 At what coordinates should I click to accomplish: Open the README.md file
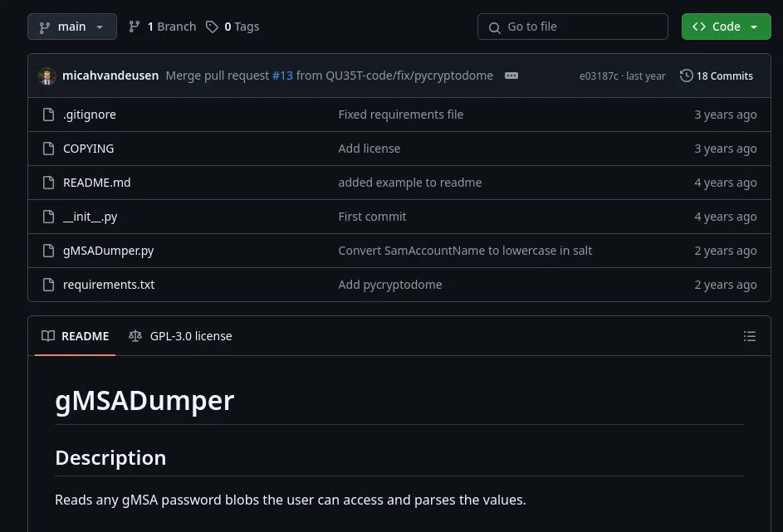pos(96,183)
